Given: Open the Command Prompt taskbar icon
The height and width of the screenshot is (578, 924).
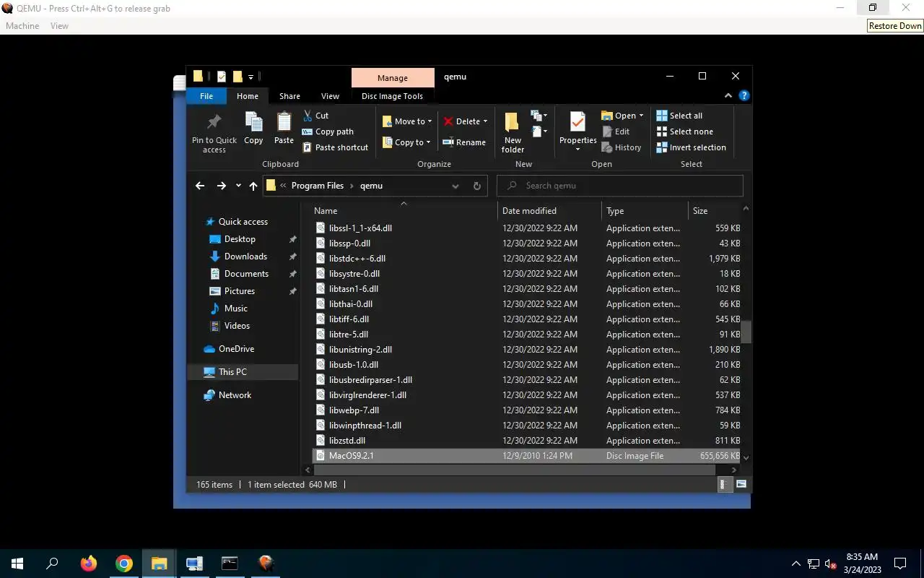Looking at the screenshot, I should coord(230,564).
